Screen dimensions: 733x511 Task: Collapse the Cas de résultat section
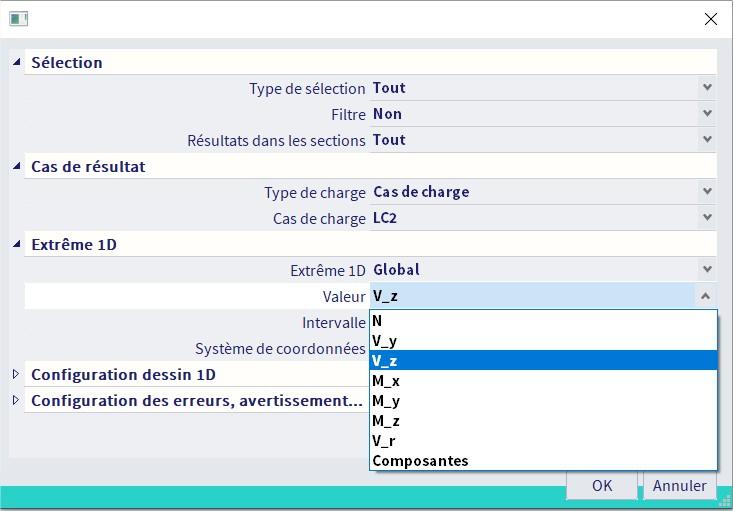pyautogui.click(x=16, y=166)
